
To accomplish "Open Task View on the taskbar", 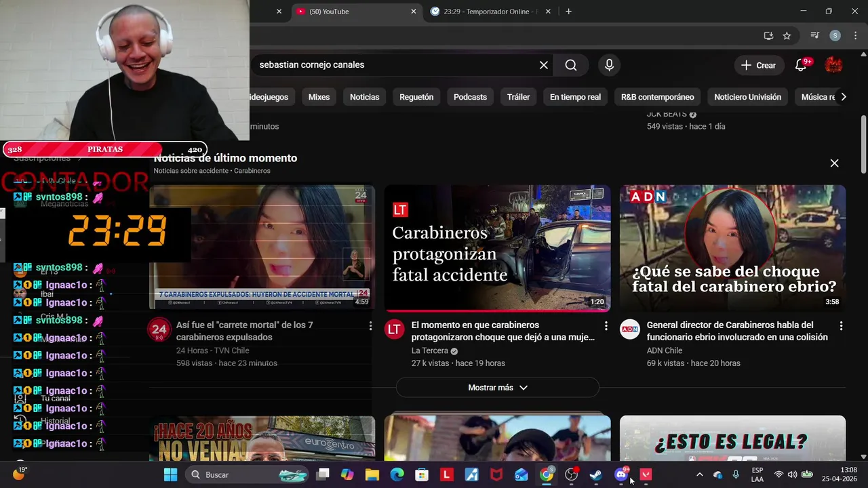I will tap(323, 474).
